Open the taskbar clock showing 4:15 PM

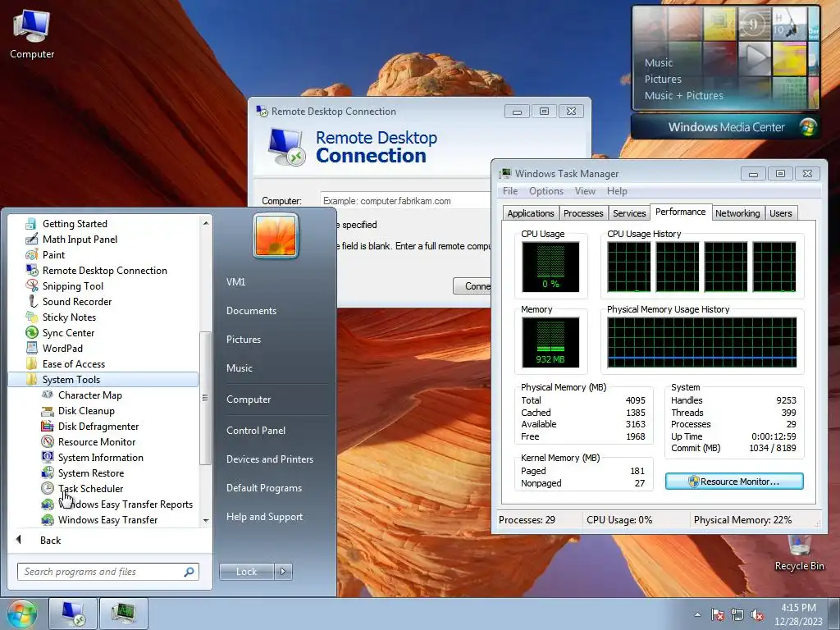[x=798, y=614]
